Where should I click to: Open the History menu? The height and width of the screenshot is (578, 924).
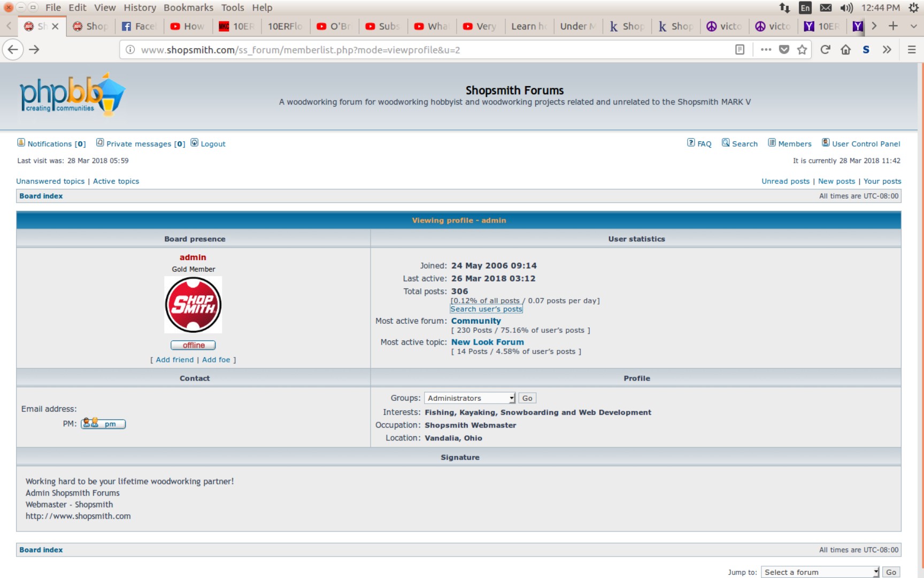(140, 7)
